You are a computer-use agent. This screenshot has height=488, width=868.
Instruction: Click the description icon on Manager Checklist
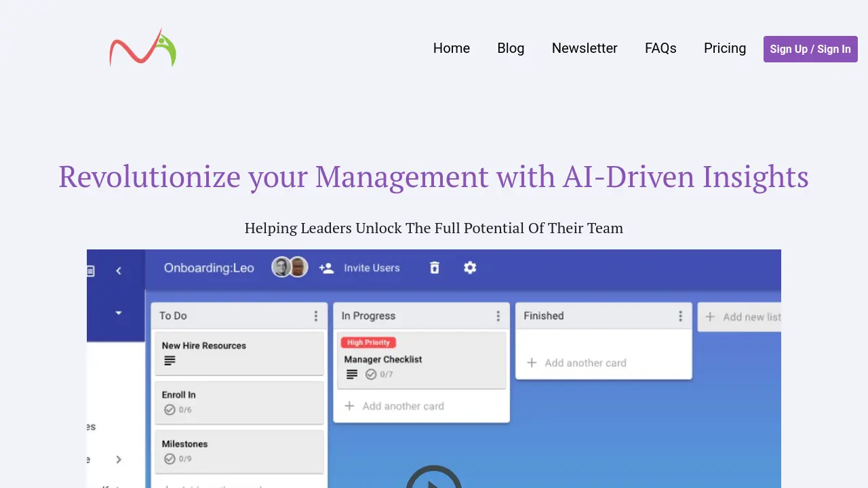pos(352,374)
